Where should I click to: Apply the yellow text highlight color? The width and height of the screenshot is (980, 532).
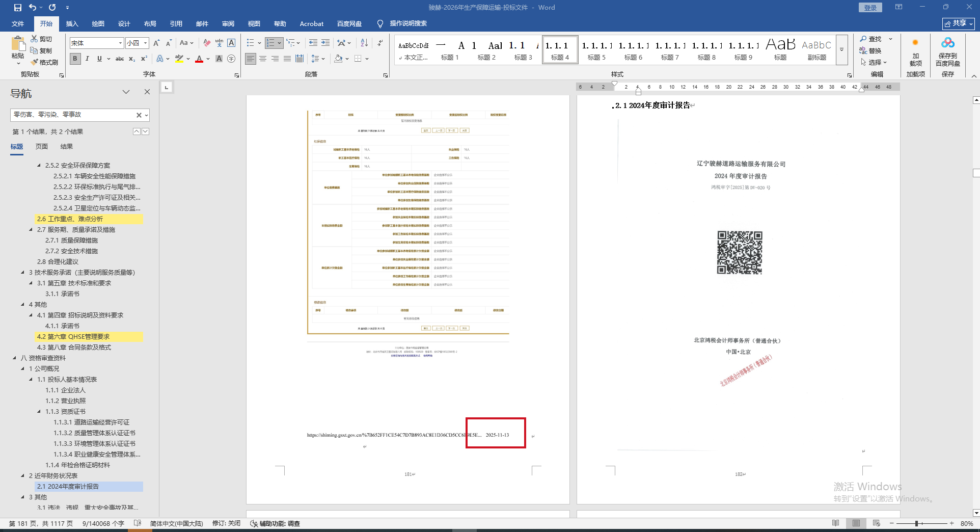(179, 59)
